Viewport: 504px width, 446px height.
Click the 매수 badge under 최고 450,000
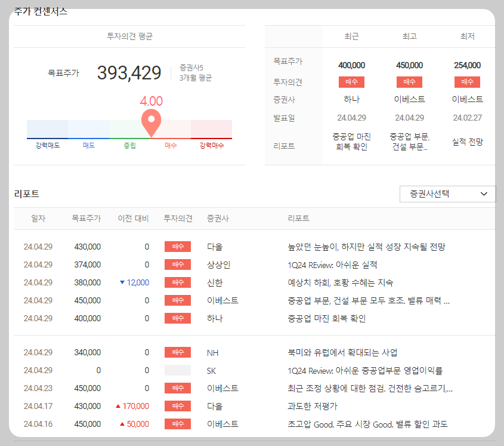coord(410,82)
